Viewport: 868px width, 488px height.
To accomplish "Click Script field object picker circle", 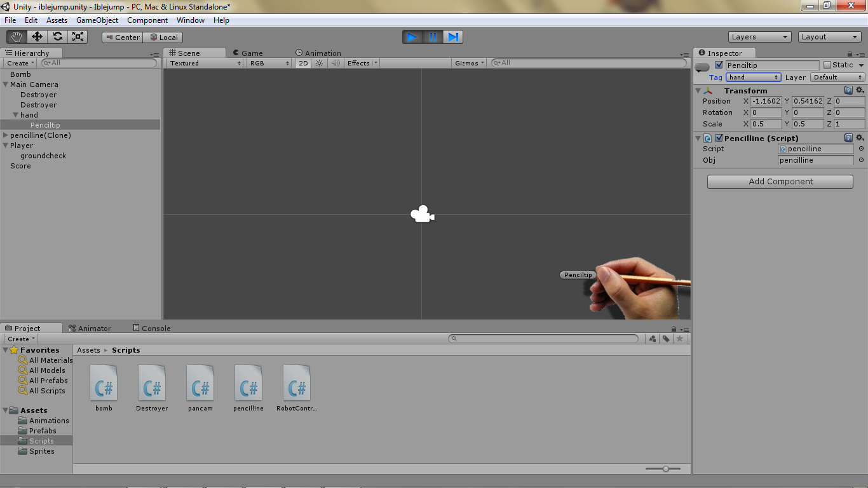I will pyautogui.click(x=861, y=149).
